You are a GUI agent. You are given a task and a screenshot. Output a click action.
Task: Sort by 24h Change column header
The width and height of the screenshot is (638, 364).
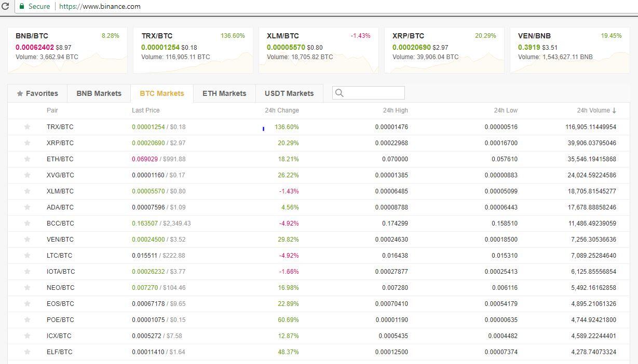click(282, 110)
